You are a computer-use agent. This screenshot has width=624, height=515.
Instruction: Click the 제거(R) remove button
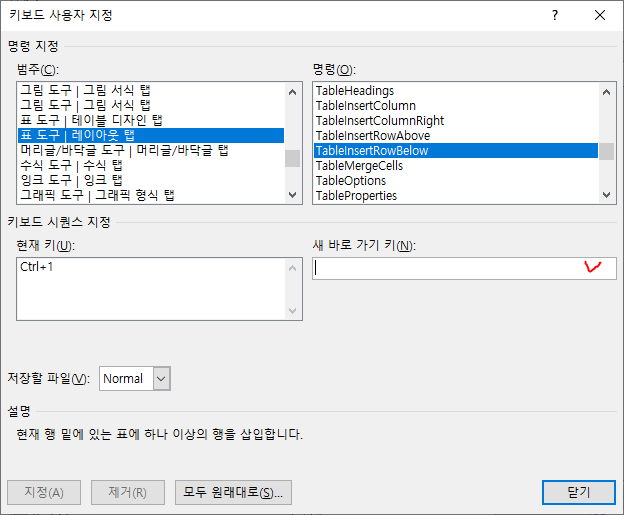[128, 492]
